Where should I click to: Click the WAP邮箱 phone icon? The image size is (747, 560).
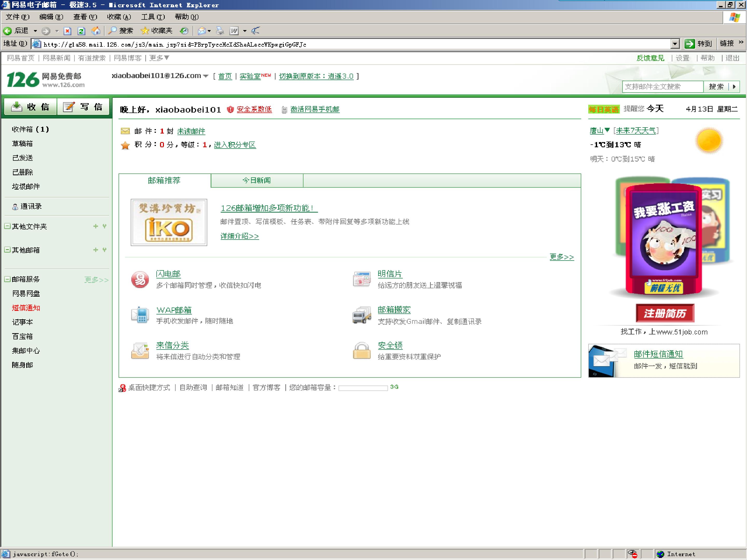[x=140, y=315]
